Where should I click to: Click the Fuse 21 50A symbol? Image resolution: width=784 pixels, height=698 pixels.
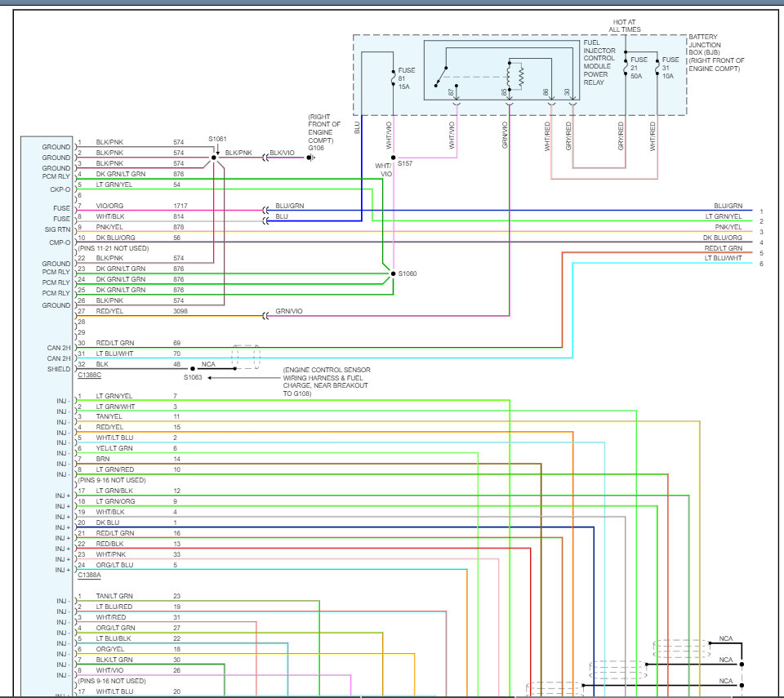(626, 68)
